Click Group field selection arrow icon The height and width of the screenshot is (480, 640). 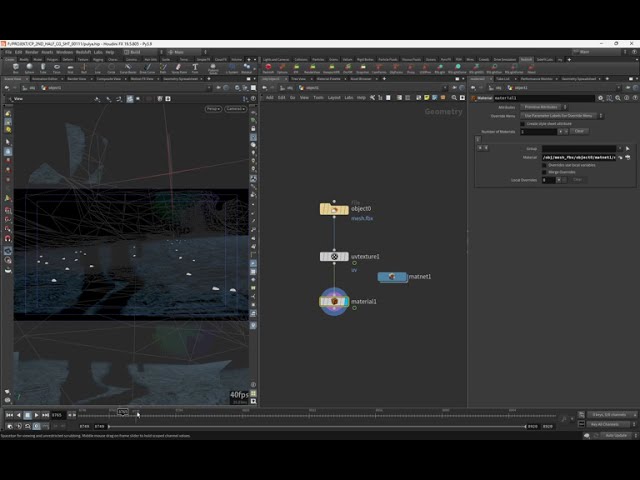(628, 149)
